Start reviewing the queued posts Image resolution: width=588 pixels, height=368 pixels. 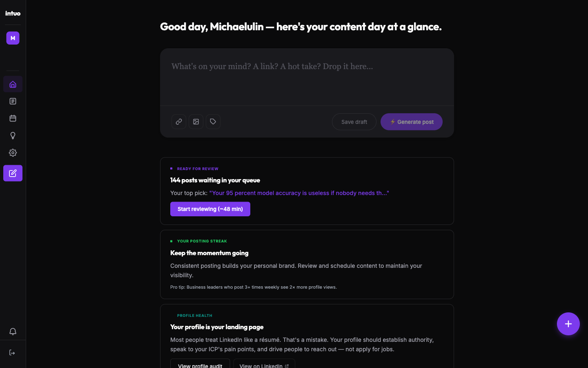210,209
